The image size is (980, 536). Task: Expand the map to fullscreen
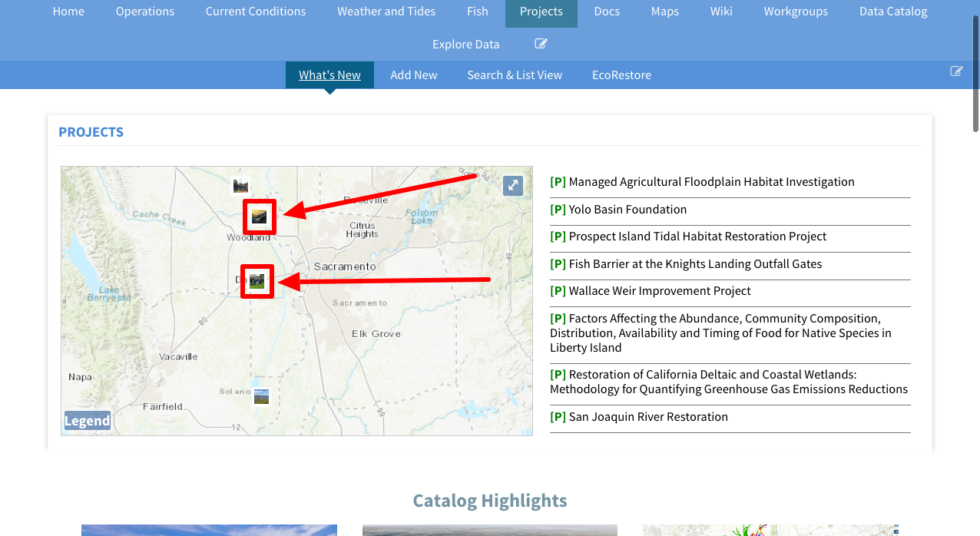click(512, 186)
